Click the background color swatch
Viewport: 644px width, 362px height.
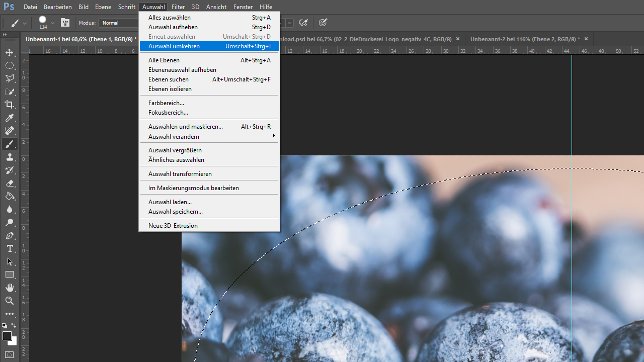coord(13,342)
